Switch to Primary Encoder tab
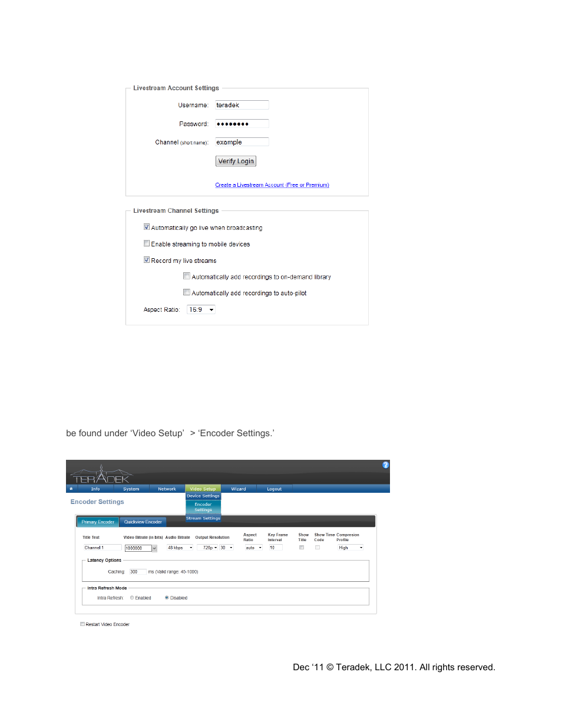This screenshot has height=728, width=562. (x=98, y=522)
